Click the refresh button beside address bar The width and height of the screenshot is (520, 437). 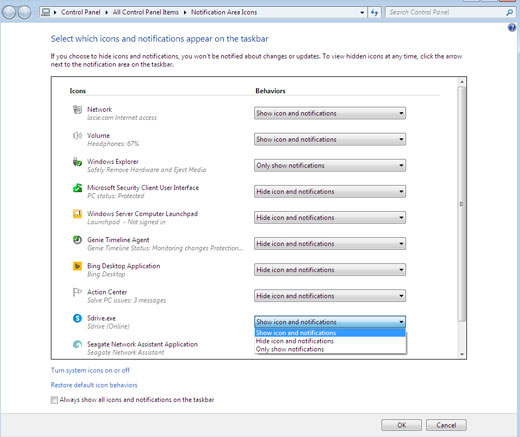click(375, 13)
